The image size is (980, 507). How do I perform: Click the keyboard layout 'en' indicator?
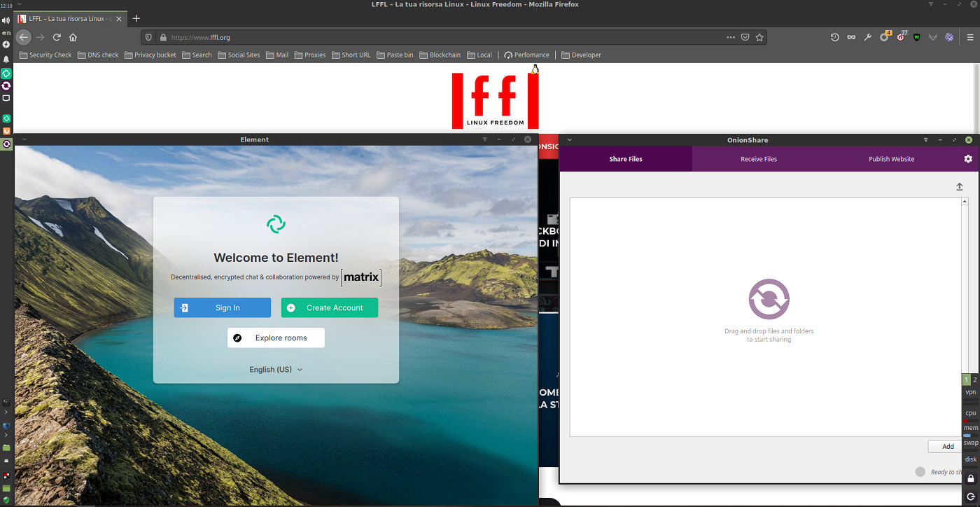pyautogui.click(x=6, y=33)
